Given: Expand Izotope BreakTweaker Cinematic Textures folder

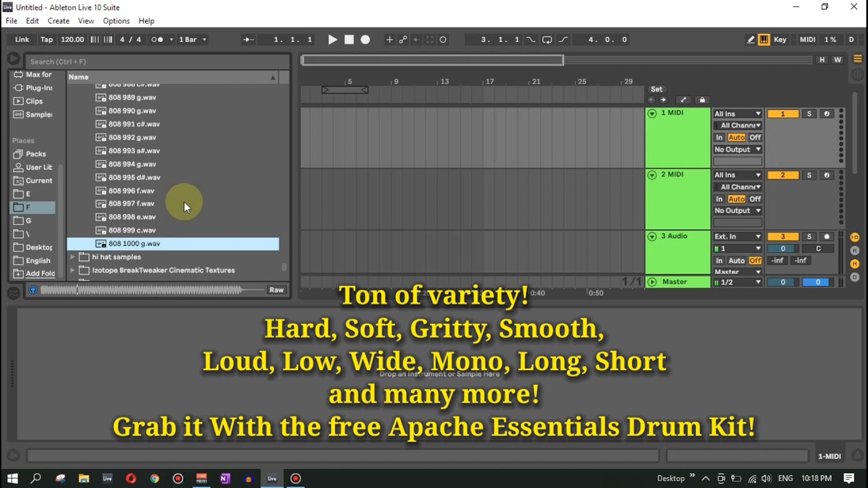Looking at the screenshot, I should [73, 270].
